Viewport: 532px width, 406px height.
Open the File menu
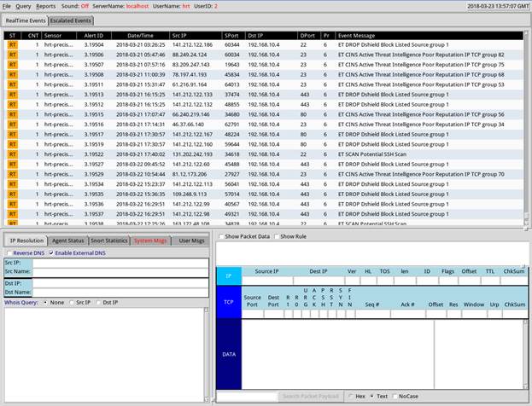pyautogui.click(x=6, y=6)
